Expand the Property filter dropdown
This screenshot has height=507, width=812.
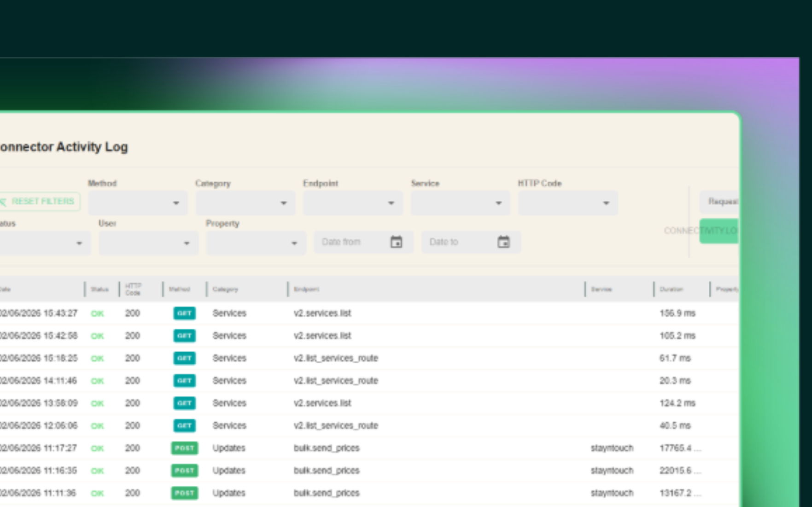pos(256,243)
